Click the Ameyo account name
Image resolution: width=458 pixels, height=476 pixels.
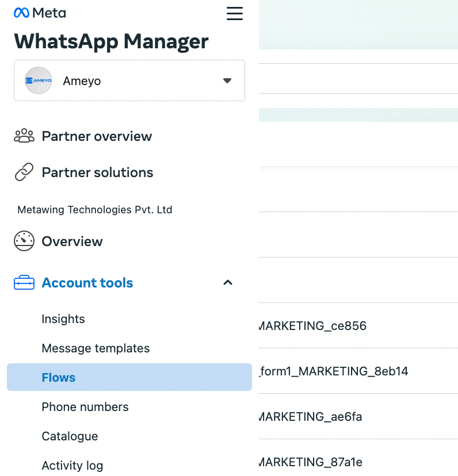pos(82,81)
